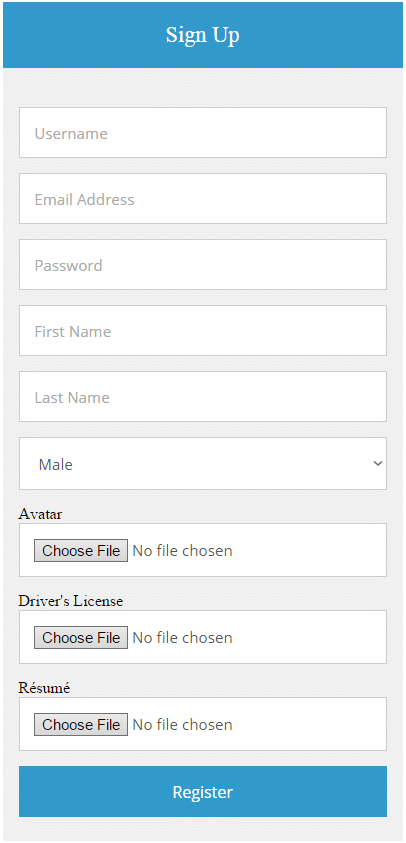Open the gender dropdown showing Male
Viewport: 406px width, 843px height.
click(203, 463)
